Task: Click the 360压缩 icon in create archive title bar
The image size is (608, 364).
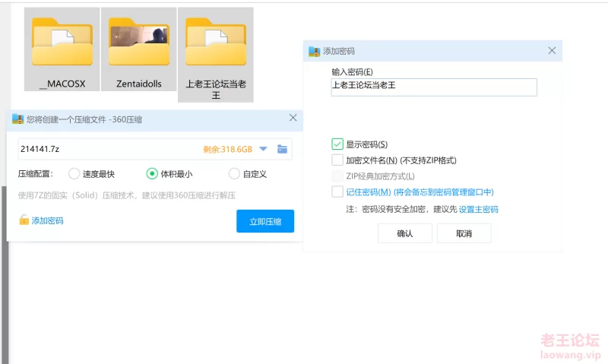Action: click(17, 119)
